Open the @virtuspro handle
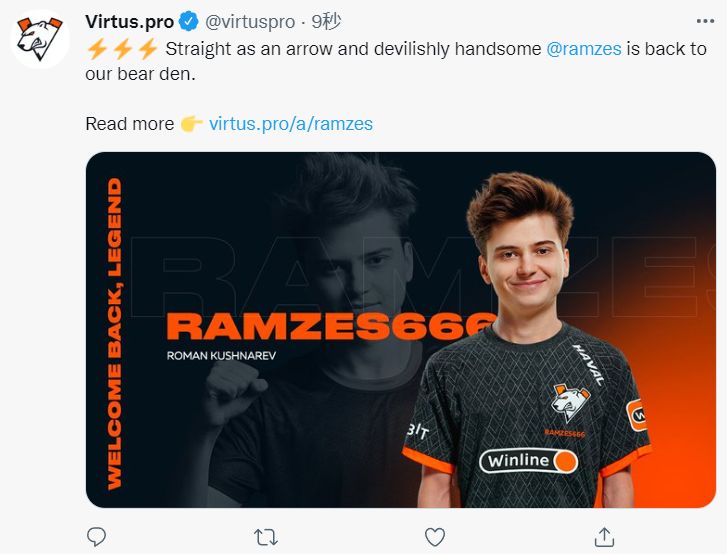This screenshot has width=727, height=554. 250,22
